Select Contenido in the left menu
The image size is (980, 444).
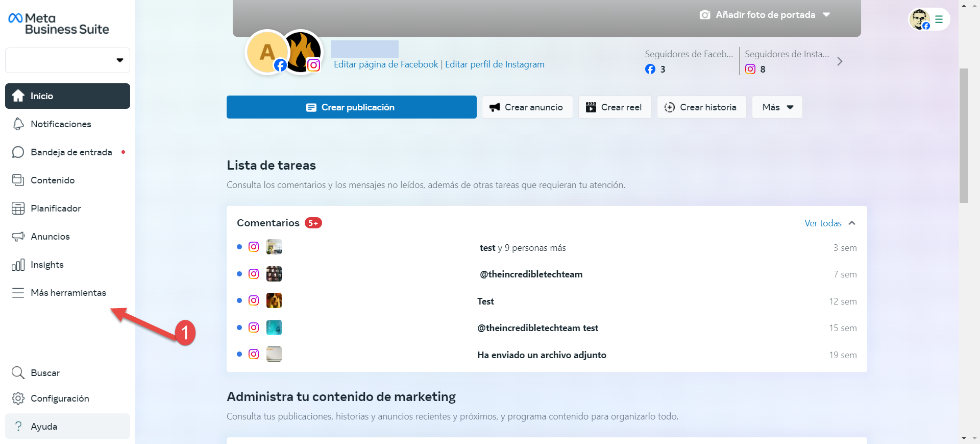click(53, 180)
